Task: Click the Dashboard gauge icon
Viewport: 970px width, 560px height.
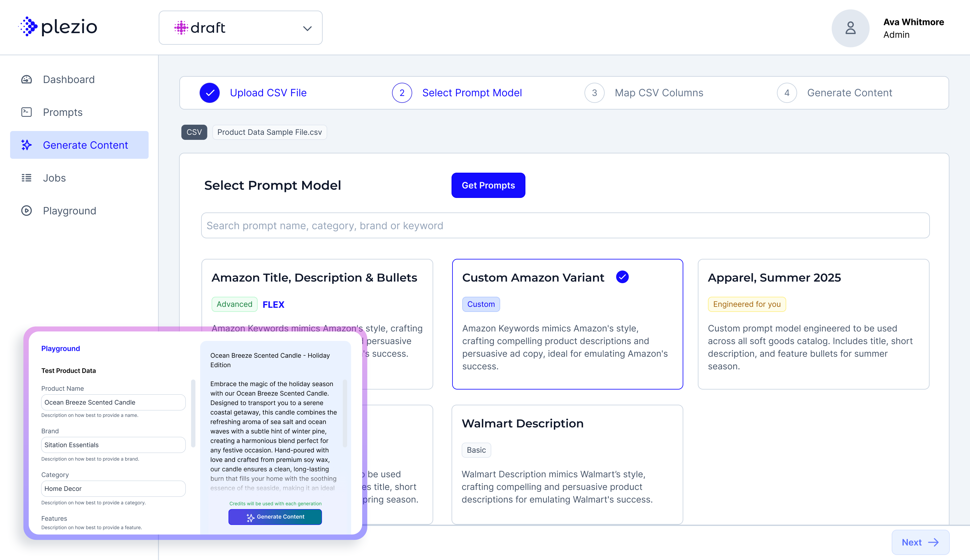Action: (27, 79)
